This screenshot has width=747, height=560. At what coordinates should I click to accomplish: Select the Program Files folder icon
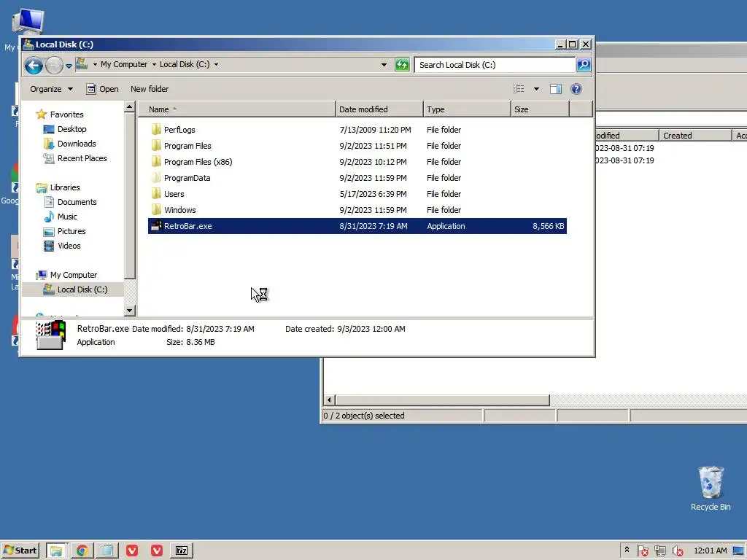pos(156,146)
